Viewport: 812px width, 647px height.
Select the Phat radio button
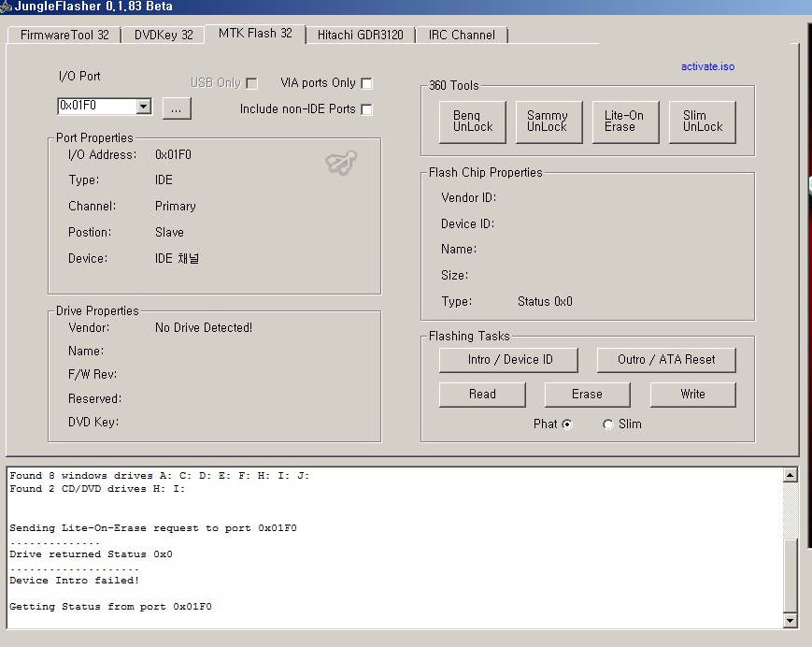pos(567,424)
